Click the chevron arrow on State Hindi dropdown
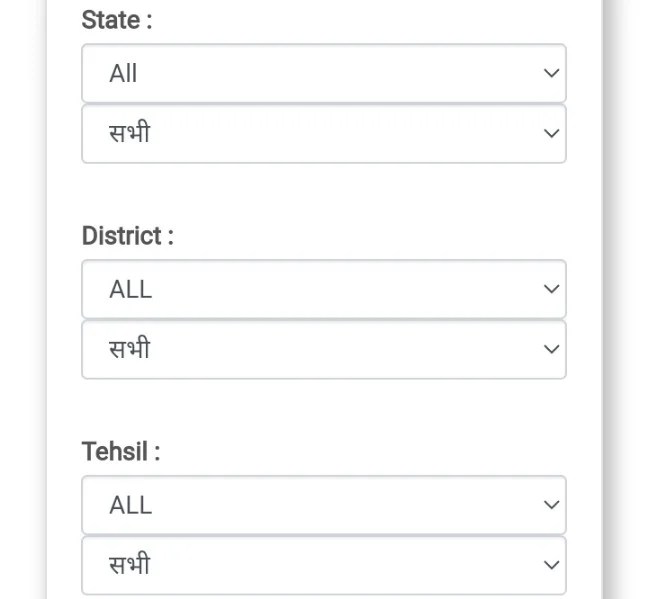 coord(550,133)
